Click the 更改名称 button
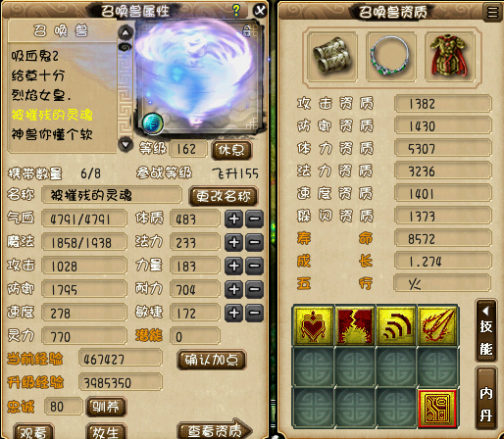 (224, 196)
